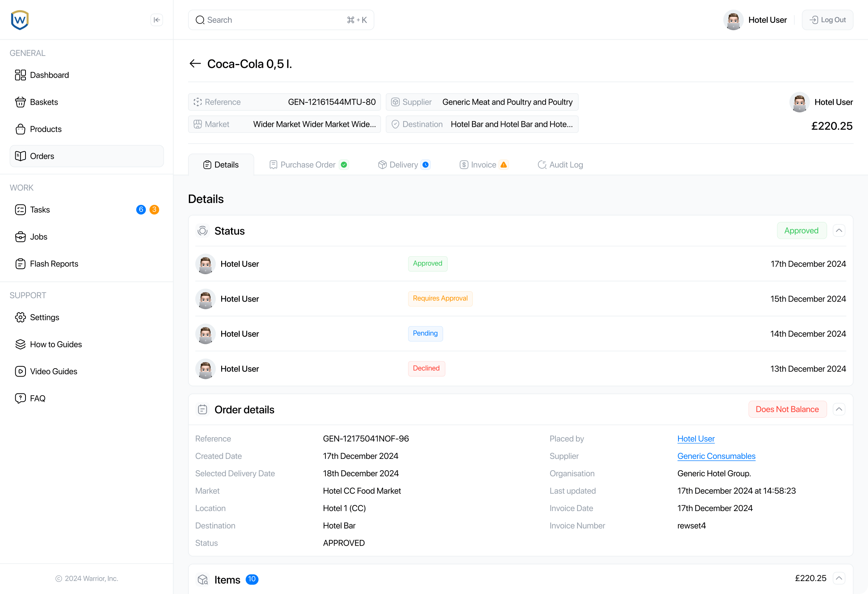Switch to the Delivery tab
Viewport: 868px width, 594px height.
pyautogui.click(x=404, y=165)
